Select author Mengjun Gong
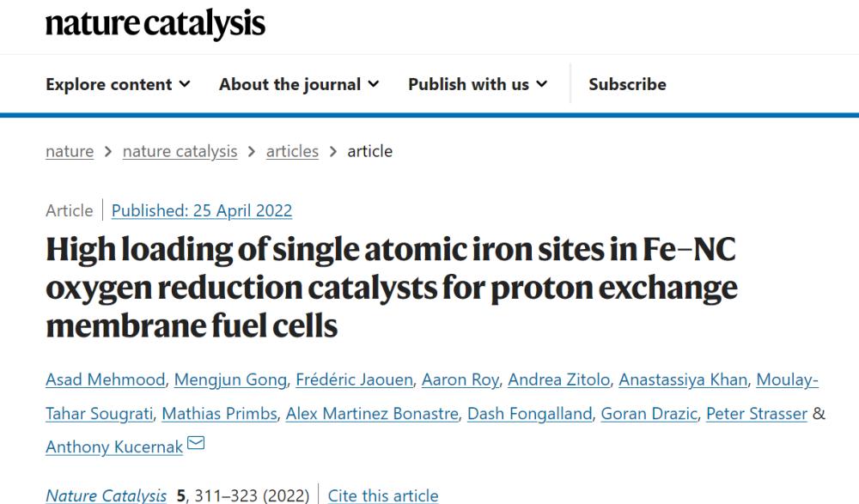Image resolution: width=859 pixels, height=504 pixels. pyautogui.click(x=230, y=380)
